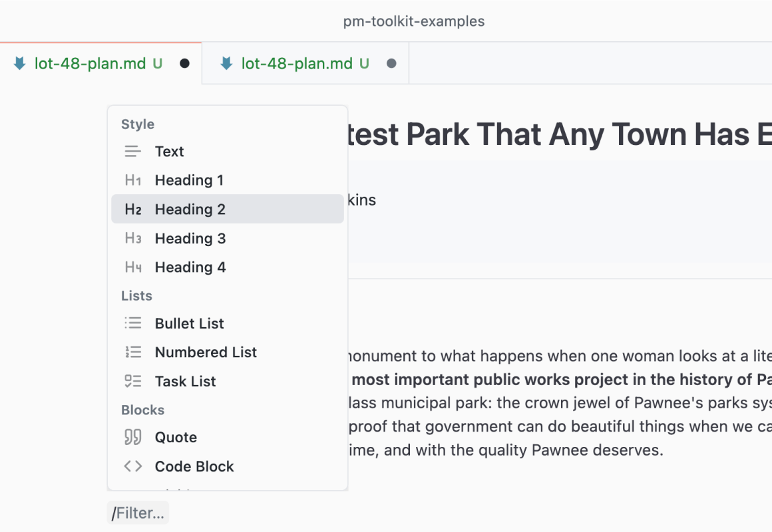Click the Text style paragraph icon
Screen dimensions: 772x532
click(133, 152)
